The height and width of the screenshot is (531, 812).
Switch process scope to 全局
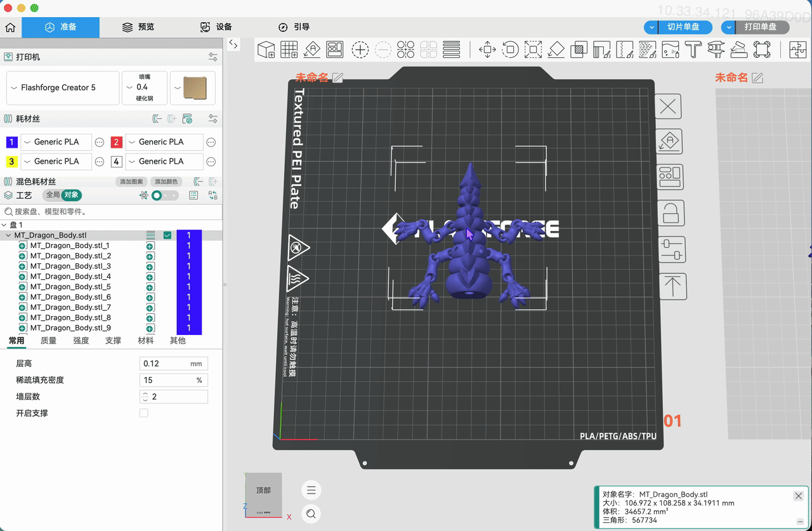pos(53,195)
